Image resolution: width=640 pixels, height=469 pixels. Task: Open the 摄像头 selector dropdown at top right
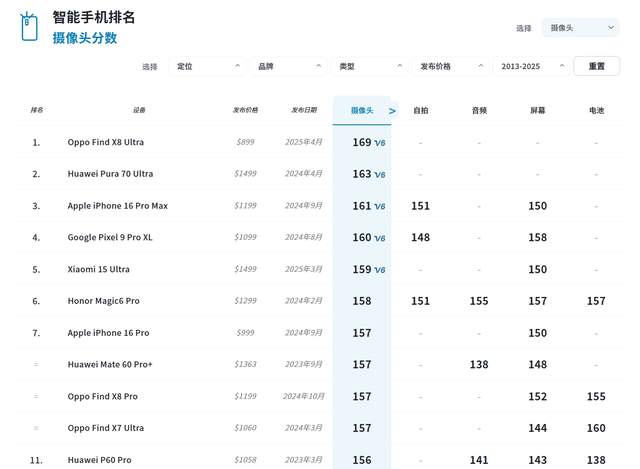click(x=580, y=28)
